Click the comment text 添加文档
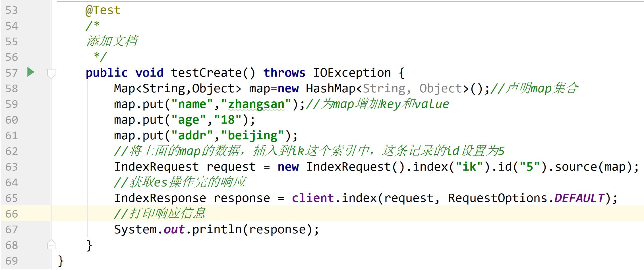644x270 pixels. click(x=112, y=41)
